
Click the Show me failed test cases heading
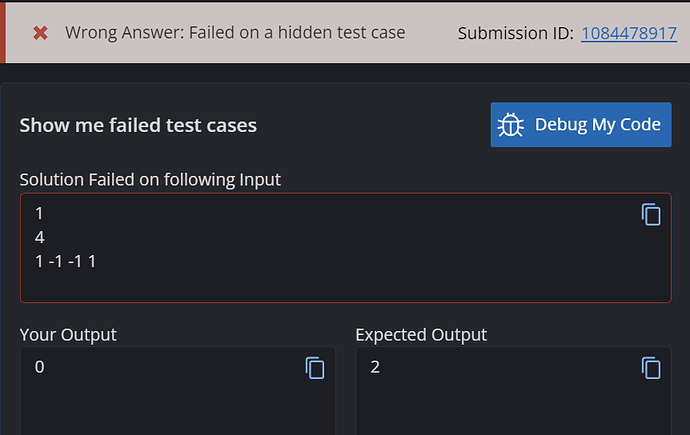[138, 125]
